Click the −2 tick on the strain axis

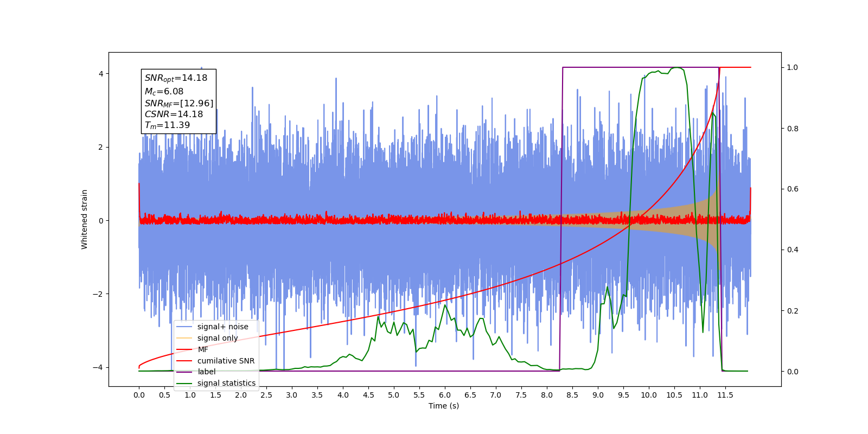point(98,294)
